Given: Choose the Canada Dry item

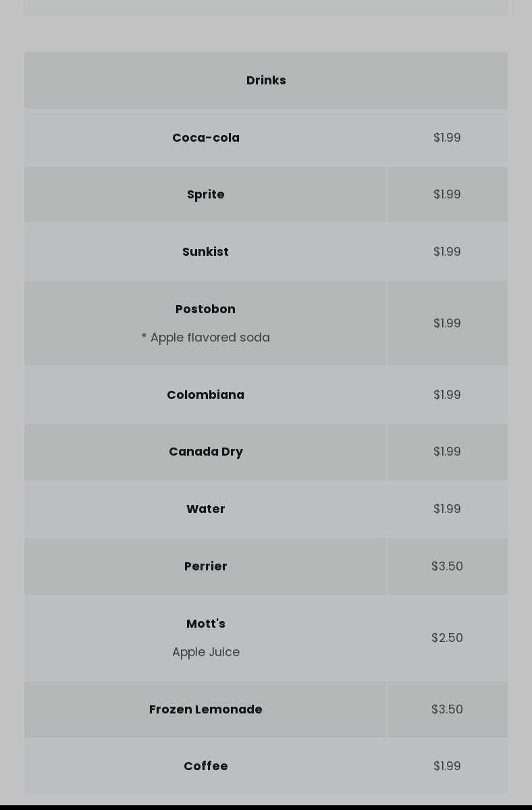Looking at the screenshot, I should pyautogui.click(x=206, y=452).
